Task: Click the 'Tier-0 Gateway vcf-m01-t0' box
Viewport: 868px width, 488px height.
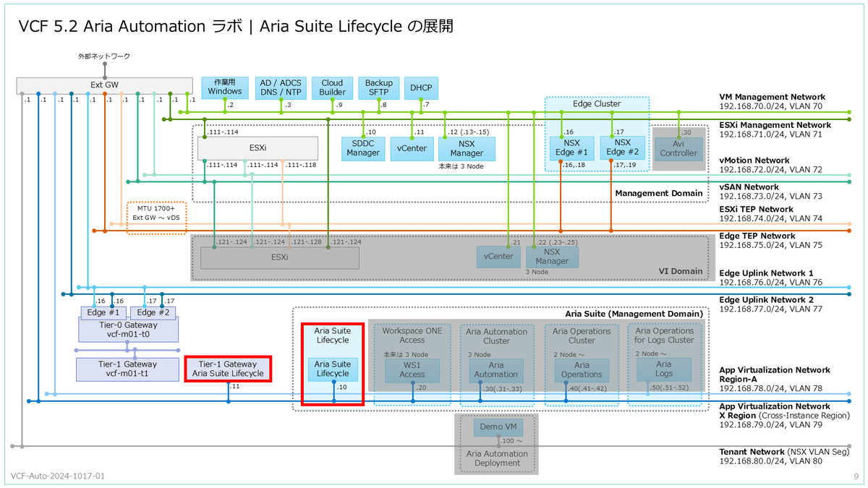Action: [127, 330]
